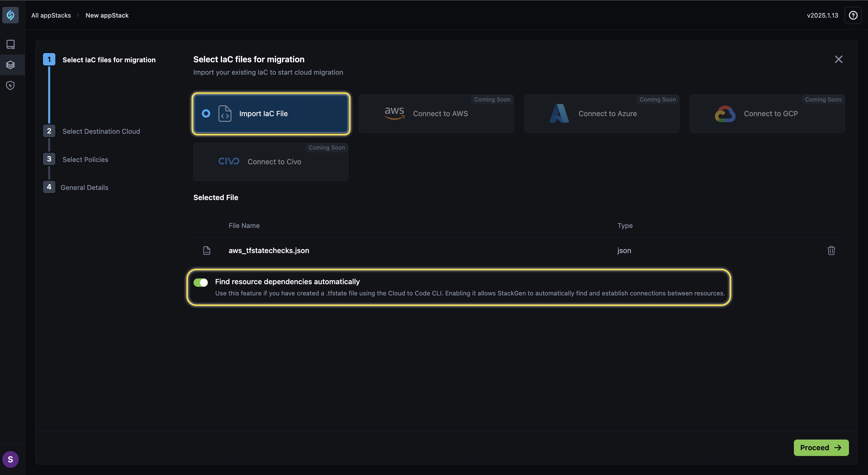Close the New appStack wizard
Viewport: 868px width, 475px height.
(838, 59)
